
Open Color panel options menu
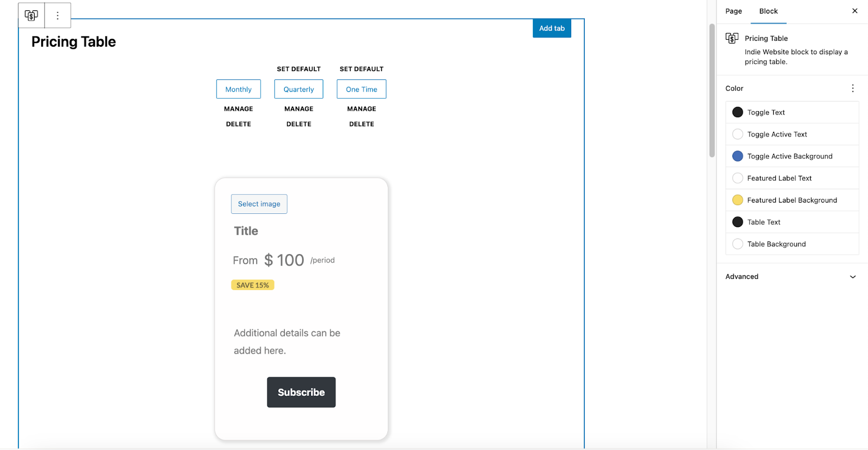[852, 88]
